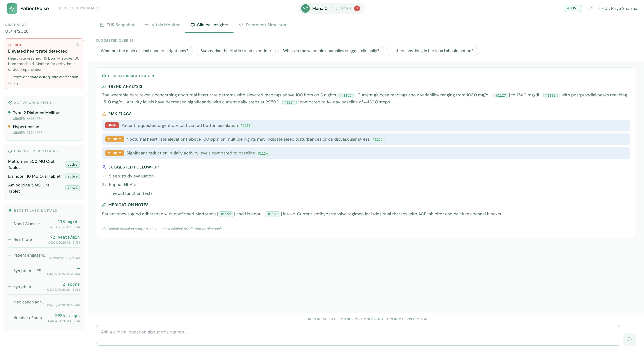Screen dimensions: 644x351
Task: Click the refresh icon in header
Action: 590,8
